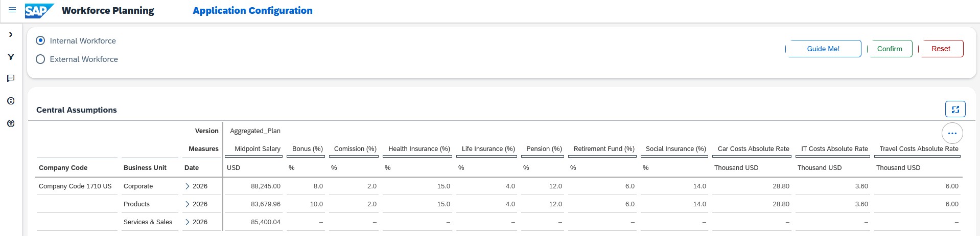Click the Application Configuration title
Viewport: 980px width, 236px height.
[252, 11]
